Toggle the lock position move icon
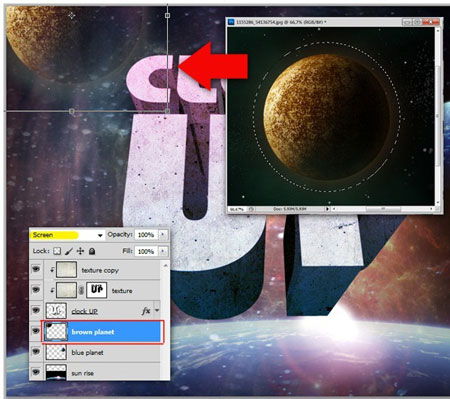 coord(80,251)
